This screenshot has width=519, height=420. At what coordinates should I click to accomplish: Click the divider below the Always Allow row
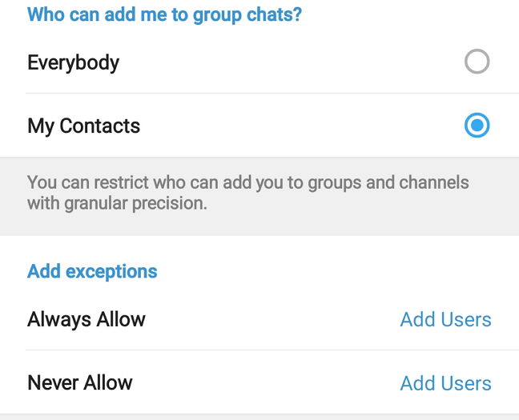point(272,350)
